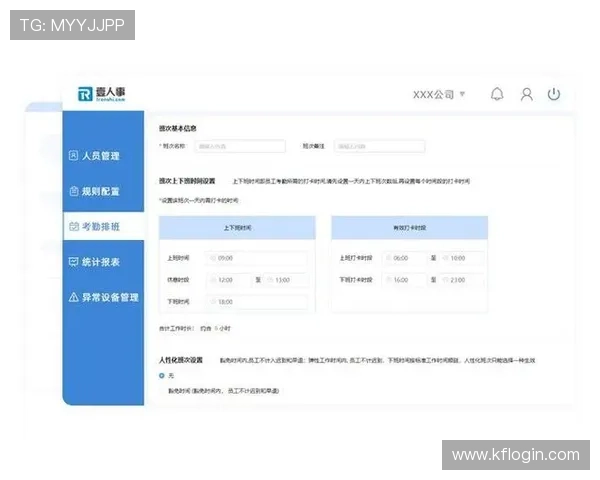Click the 班次上下班时间设置 heading
This screenshot has height=480, width=600.
[x=187, y=181]
